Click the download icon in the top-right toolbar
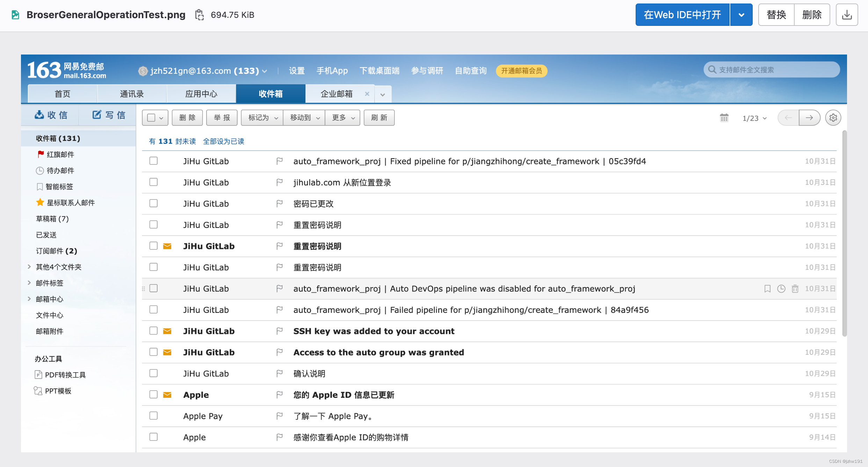The height and width of the screenshot is (467, 868). point(847,14)
